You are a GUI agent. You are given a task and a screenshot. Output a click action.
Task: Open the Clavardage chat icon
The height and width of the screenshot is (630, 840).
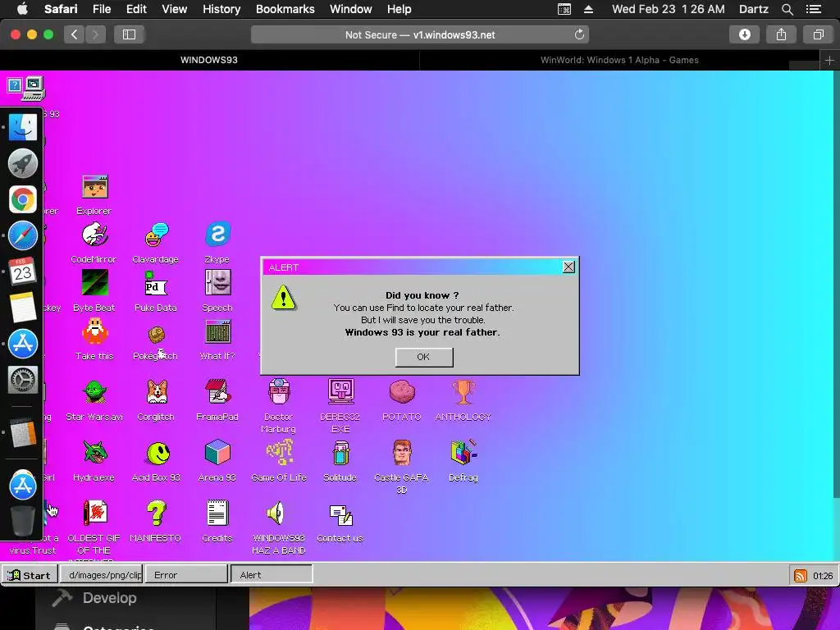[x=156, y=235]
